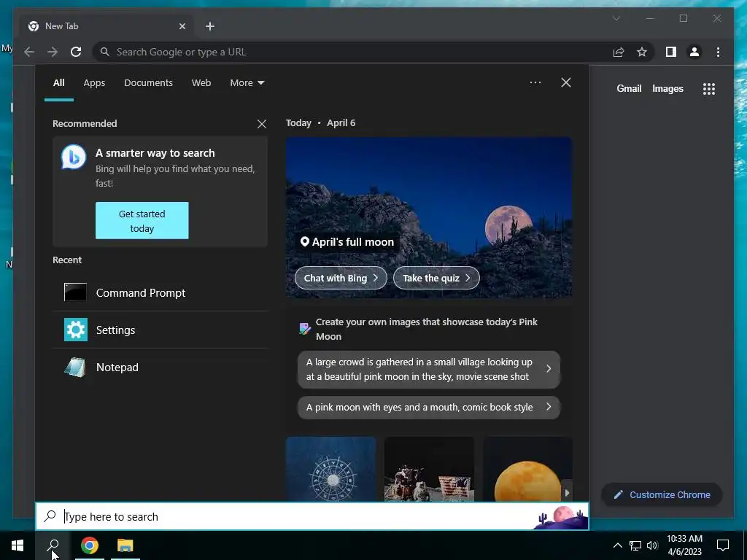747x560 pixels.
Task: Open Gmail link in Chrome
Action: click(x=629, y=88)
